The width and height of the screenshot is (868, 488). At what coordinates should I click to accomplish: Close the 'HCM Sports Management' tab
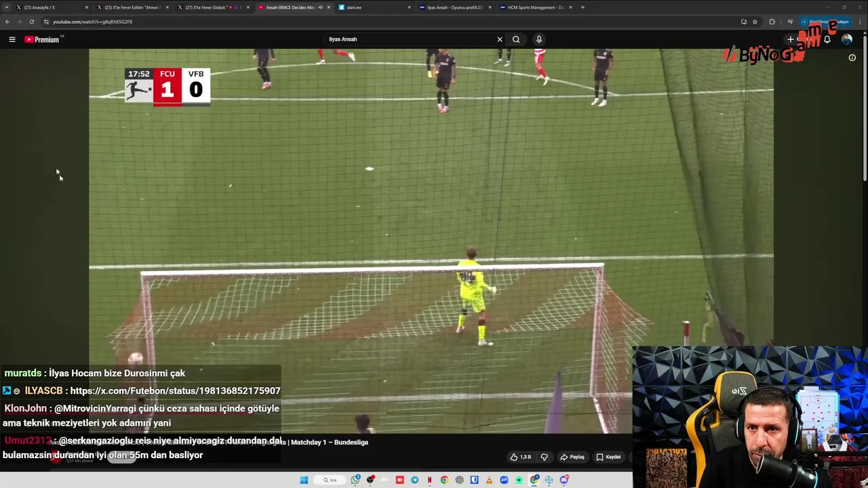click(x=570, y=7)
